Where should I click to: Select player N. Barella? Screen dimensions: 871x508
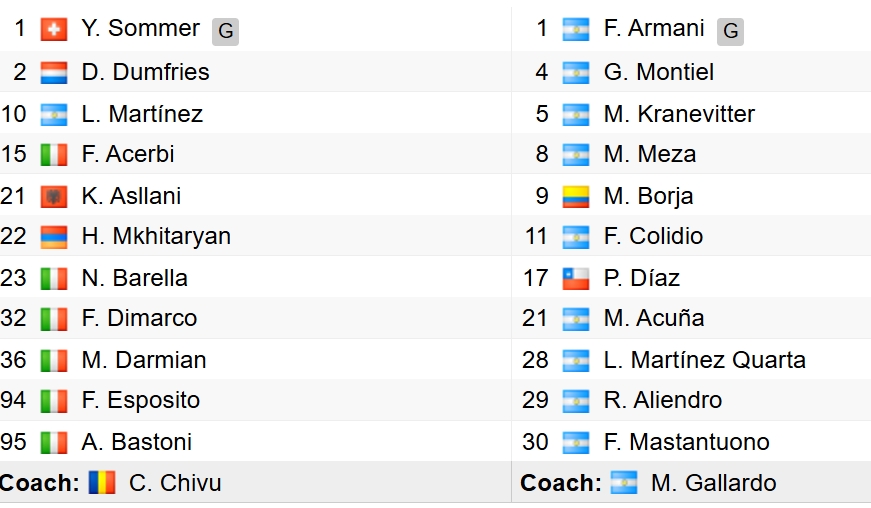(x=134, y=278)
